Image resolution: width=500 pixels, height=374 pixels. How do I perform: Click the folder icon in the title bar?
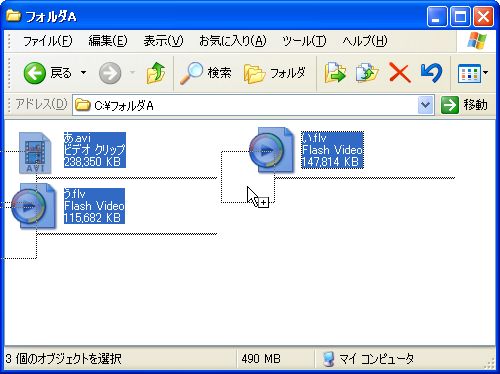[x=13, y=15]
